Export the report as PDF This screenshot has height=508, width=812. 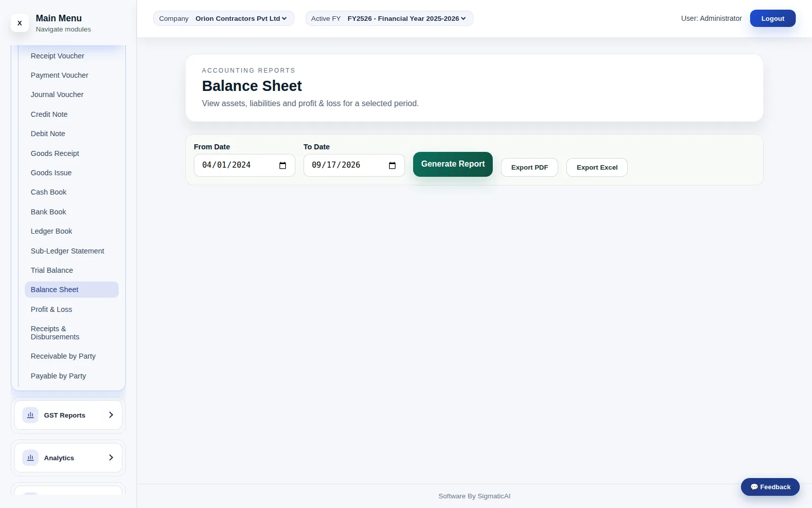529,168
